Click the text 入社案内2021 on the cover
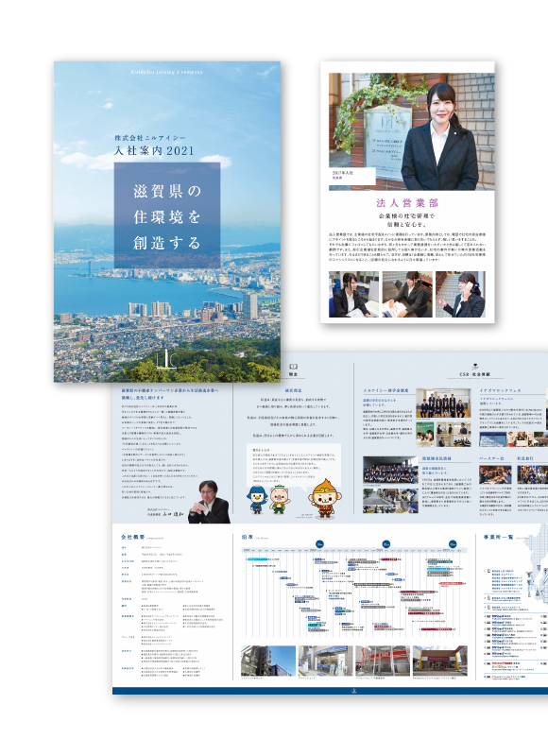 click(x=154, y=150)
